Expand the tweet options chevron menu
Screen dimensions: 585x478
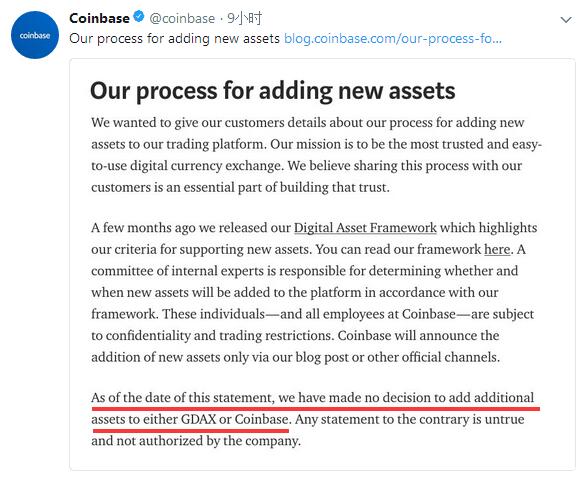(566, 19)
